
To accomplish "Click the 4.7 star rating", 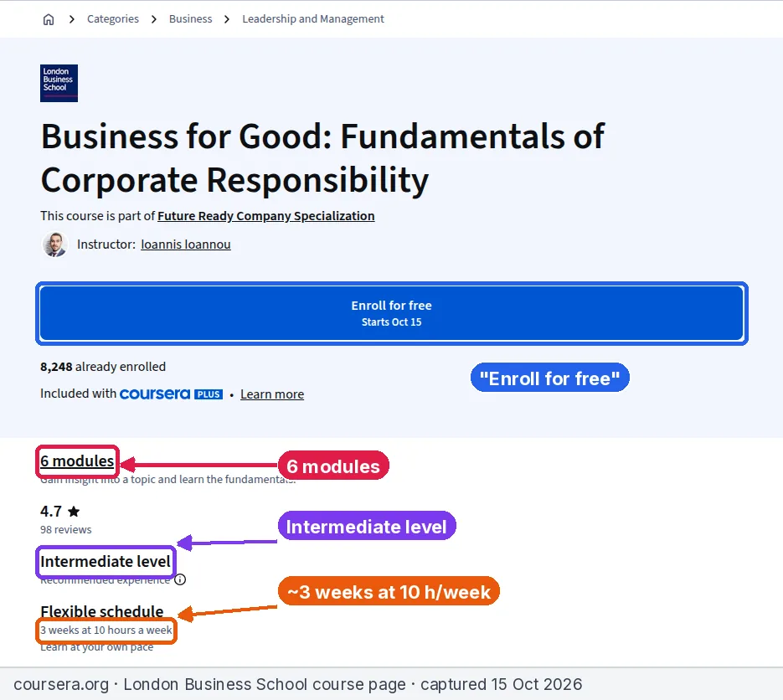I will click(60, 512).
